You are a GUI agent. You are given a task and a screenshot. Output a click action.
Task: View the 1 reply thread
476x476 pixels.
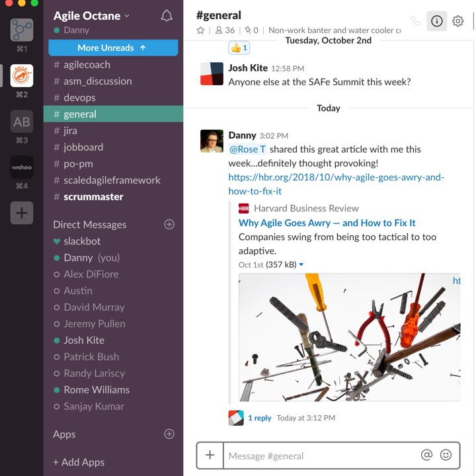pos(259,418)
